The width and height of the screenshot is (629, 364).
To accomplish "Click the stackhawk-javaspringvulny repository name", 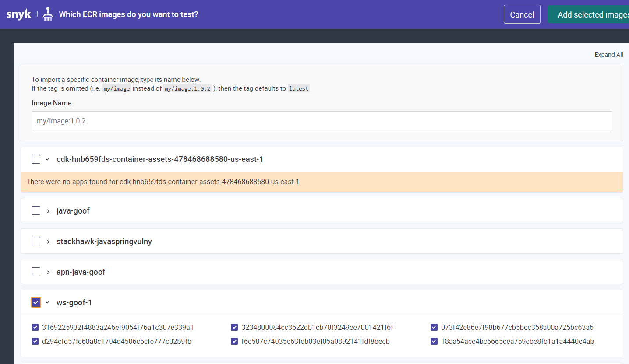I will click(x=104, y=241).
